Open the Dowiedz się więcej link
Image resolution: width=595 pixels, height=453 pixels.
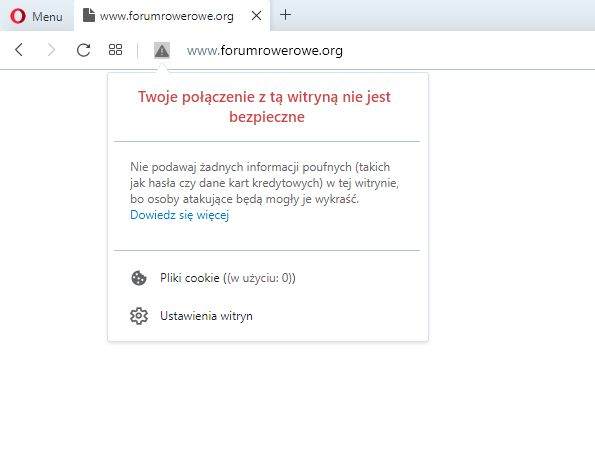[x=179, y=215]
